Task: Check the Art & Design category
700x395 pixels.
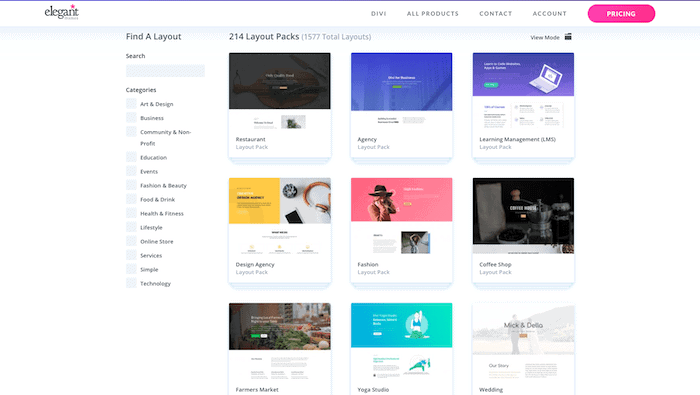Action: pos(131,104)
